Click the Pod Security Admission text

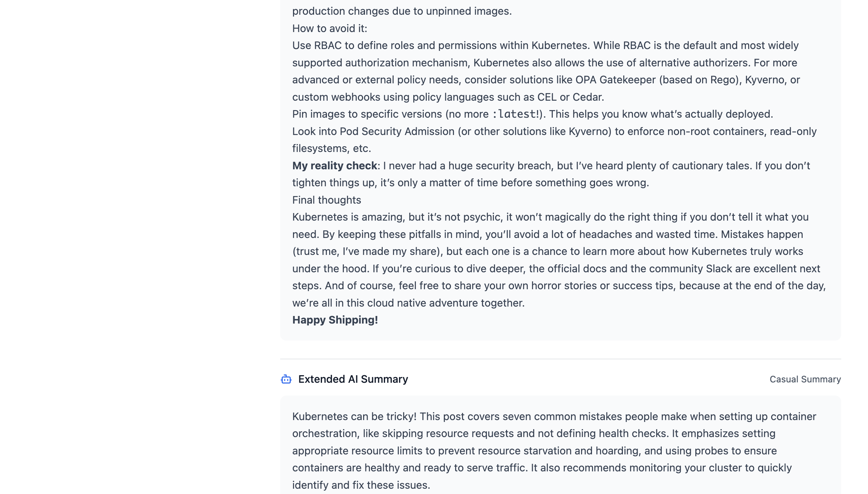pos(397,132)
